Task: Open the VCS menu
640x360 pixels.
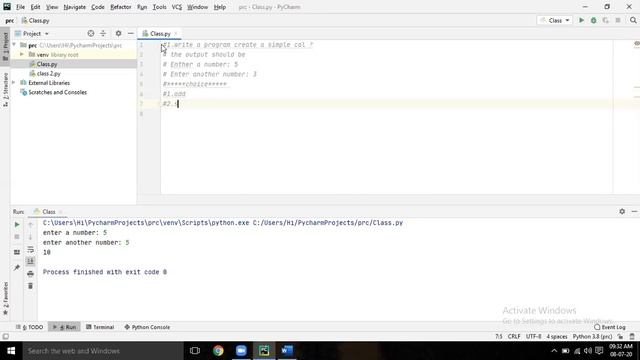Action: click(x=177, y=7)
